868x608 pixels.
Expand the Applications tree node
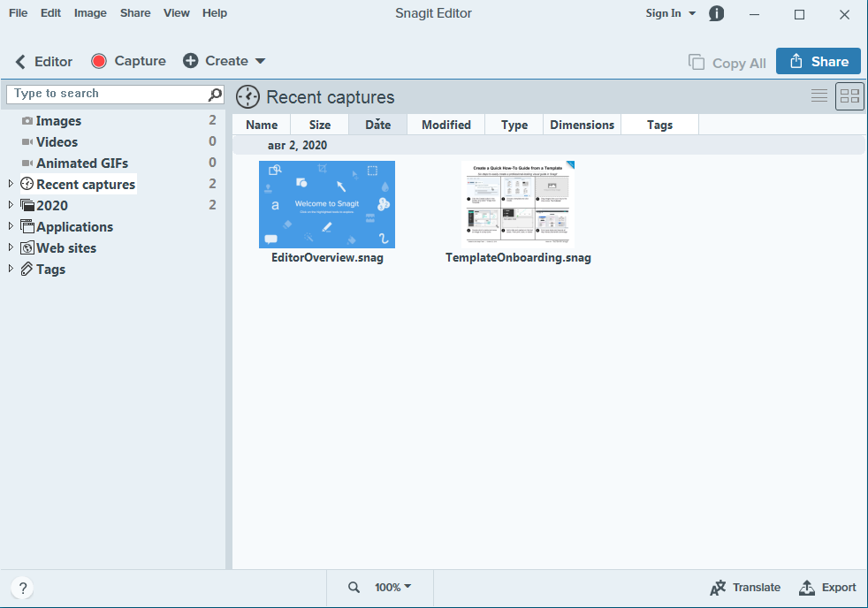click(x=11, y=226)
